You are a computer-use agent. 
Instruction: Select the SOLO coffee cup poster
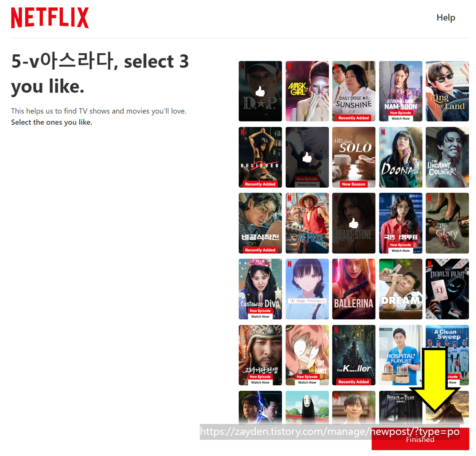tap(354, 157)
